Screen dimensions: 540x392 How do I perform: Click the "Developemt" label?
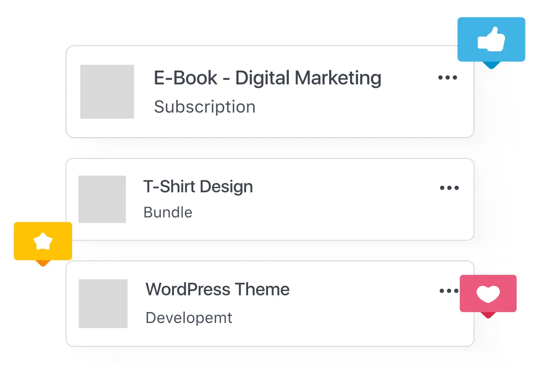point(188,318)
